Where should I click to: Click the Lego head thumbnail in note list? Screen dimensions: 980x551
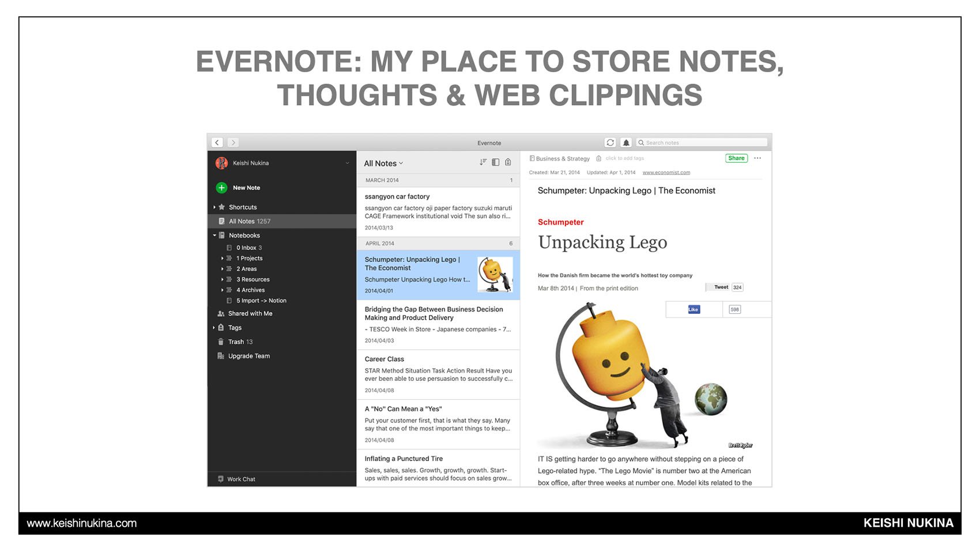(495, 275)
